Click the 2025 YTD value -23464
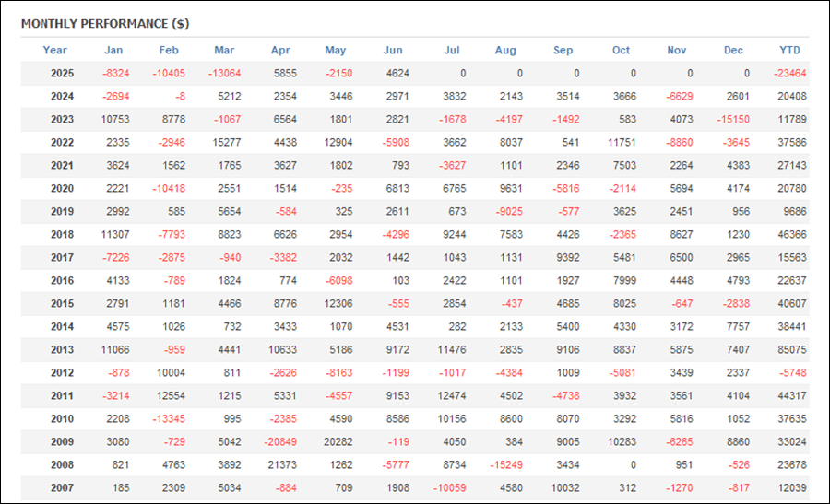The image size is (830, 504). click(x=789, y=74)
